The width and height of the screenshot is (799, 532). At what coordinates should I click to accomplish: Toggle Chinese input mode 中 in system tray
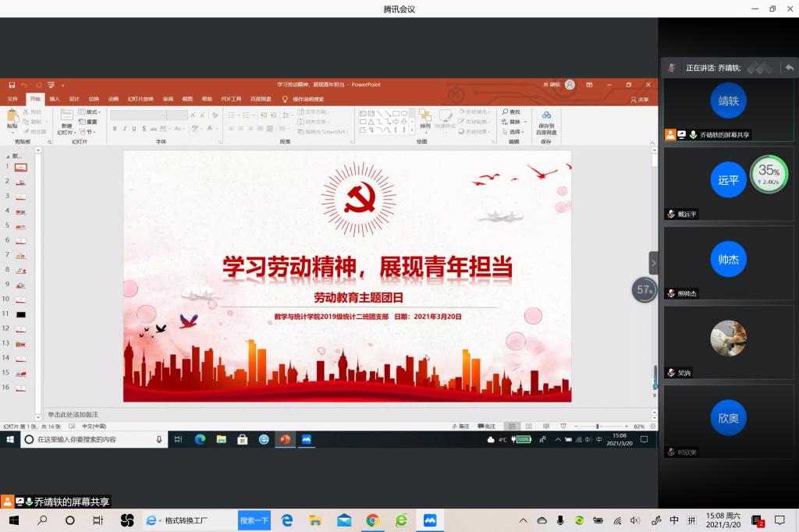[x=674, y=520]
